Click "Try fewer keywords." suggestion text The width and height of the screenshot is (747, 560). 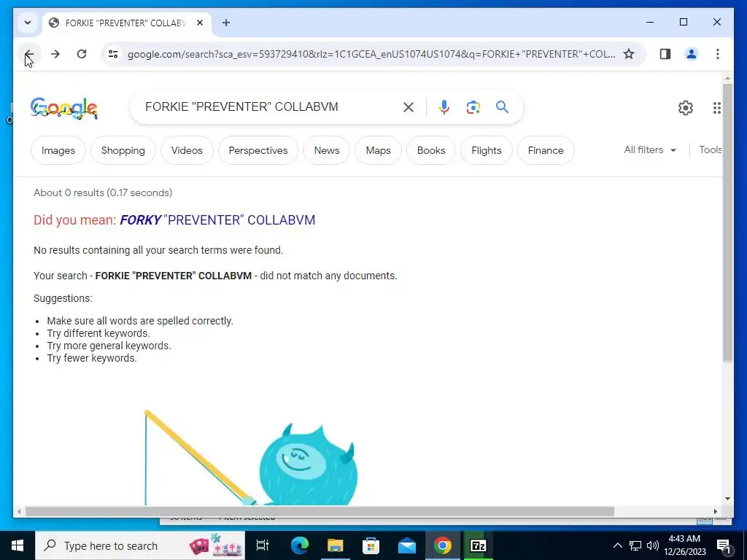coord(92,358)
